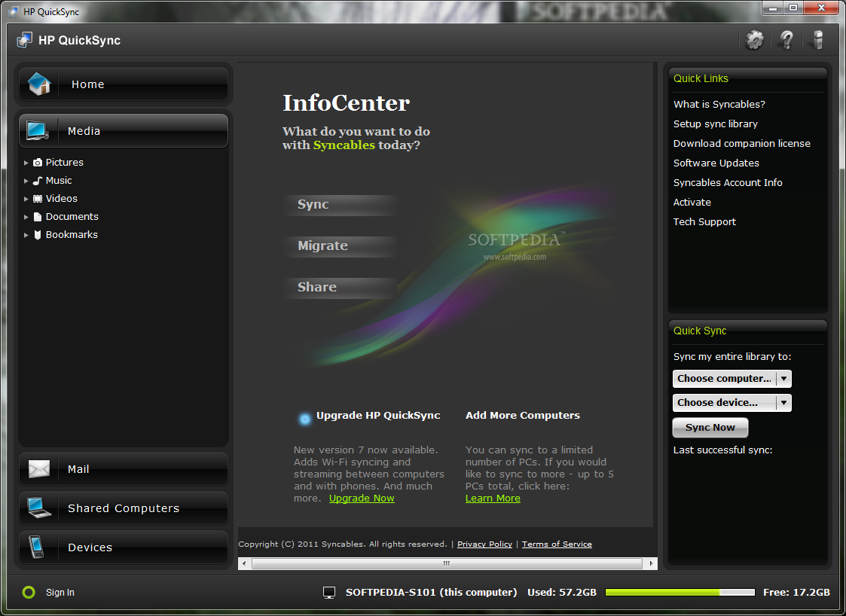Expand the Pictures tree node

26,163
